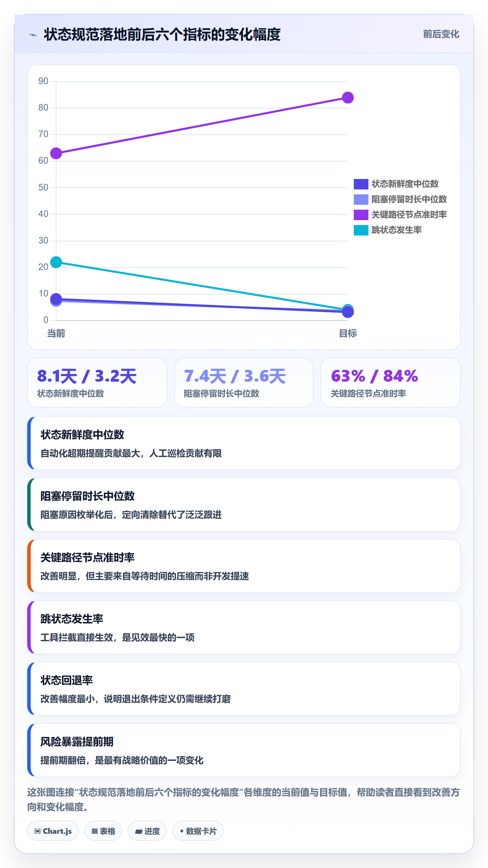Click the diamond icon in 数据卡片 tag
Image resolution: width=488 pixels, height=868 pixels.
tap(182, 831)
